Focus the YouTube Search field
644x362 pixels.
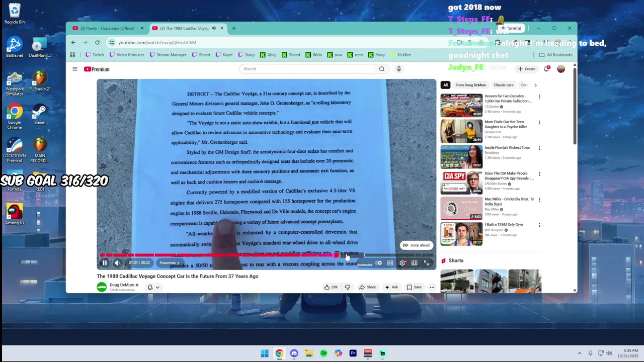(x=307, y=69)
